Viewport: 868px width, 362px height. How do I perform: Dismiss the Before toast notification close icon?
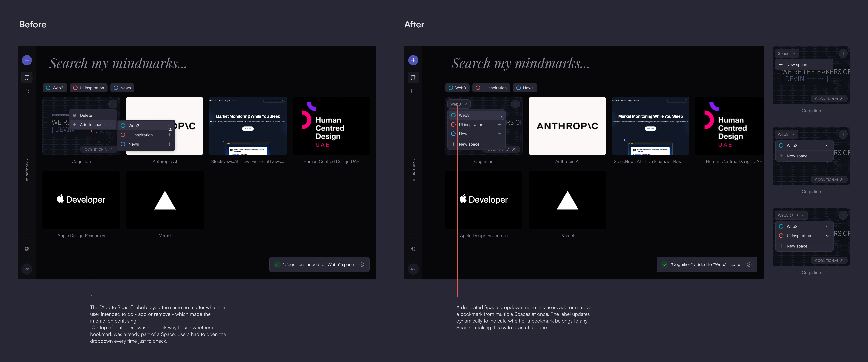point(362,265)
